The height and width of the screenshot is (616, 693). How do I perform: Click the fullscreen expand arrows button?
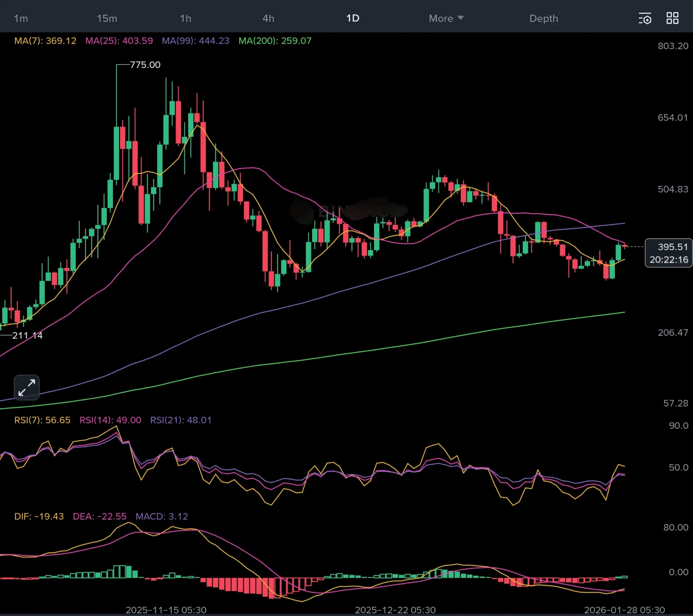[27, 387]
